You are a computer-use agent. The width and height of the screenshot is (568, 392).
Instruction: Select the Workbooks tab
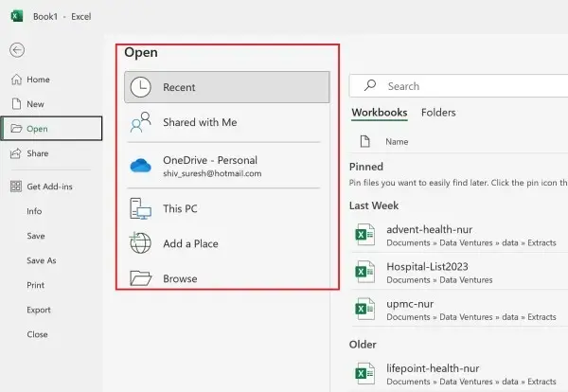click(380, 113)
